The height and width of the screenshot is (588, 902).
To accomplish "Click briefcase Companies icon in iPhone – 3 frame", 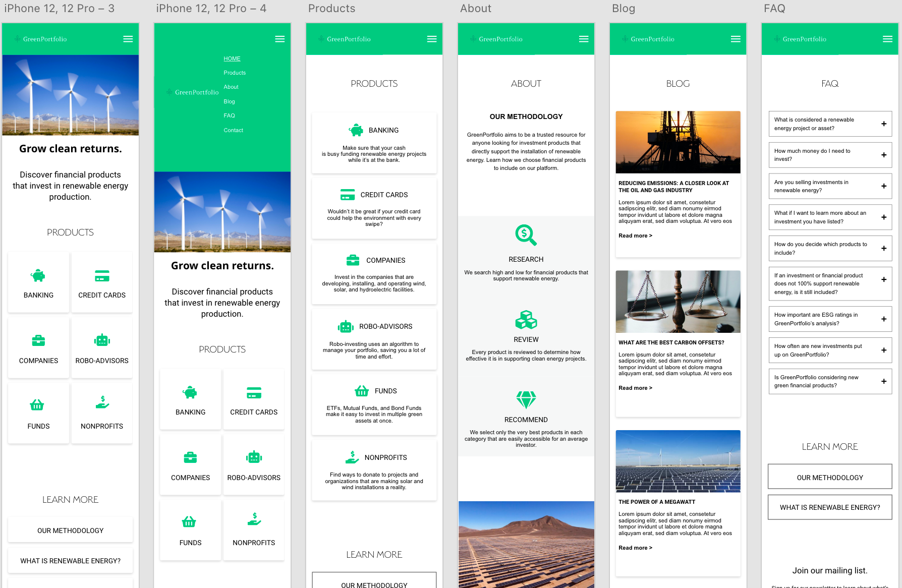I will [38, 340].
